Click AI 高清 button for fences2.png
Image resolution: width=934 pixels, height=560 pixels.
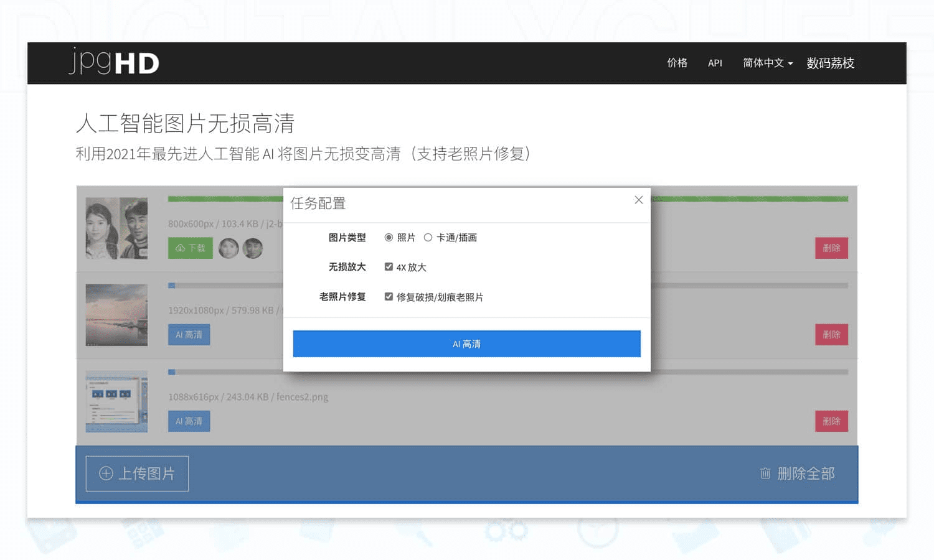[x=189, y=421]
